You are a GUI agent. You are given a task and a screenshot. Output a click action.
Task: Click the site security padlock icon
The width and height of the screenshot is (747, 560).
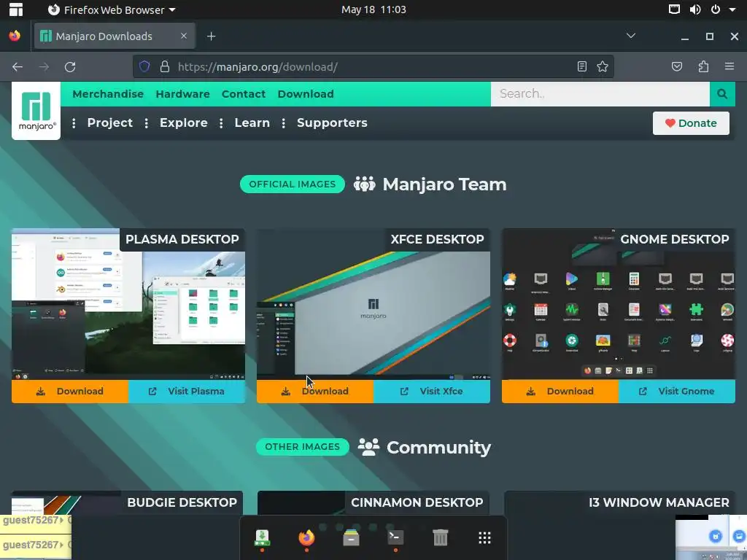coord(165,66)
